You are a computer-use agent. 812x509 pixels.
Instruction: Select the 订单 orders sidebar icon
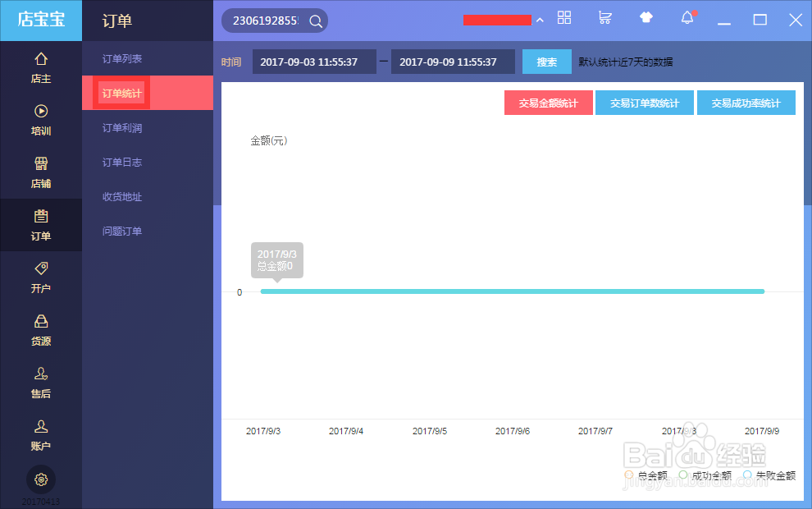pos(41,226)
